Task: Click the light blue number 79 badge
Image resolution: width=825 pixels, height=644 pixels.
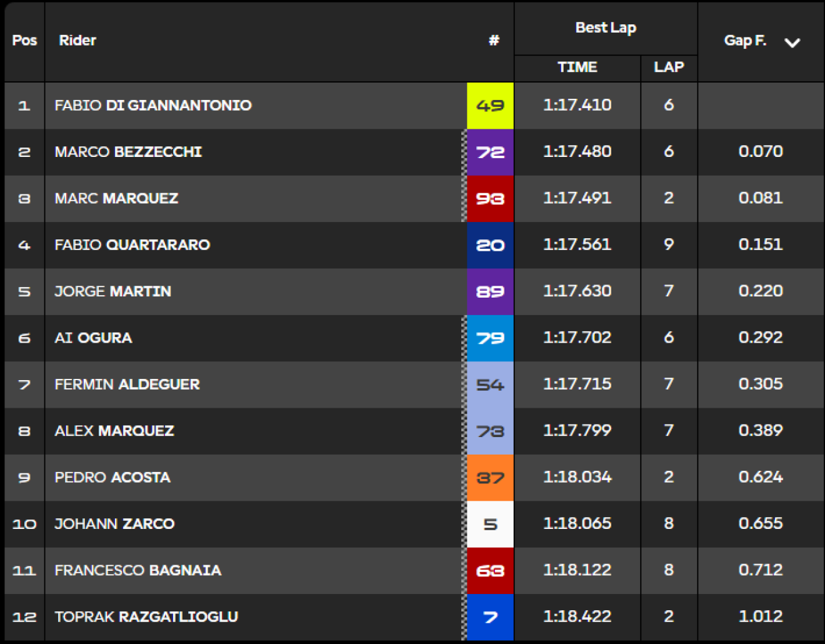Action: point(490,338)
